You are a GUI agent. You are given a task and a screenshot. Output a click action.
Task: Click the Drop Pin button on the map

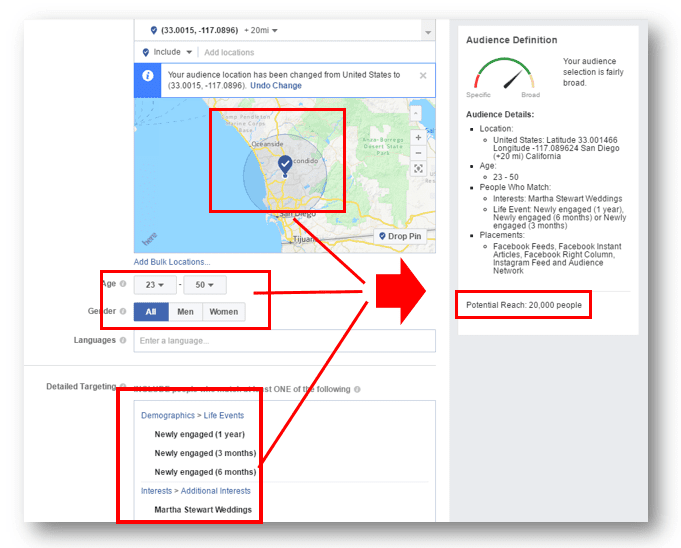400,236
